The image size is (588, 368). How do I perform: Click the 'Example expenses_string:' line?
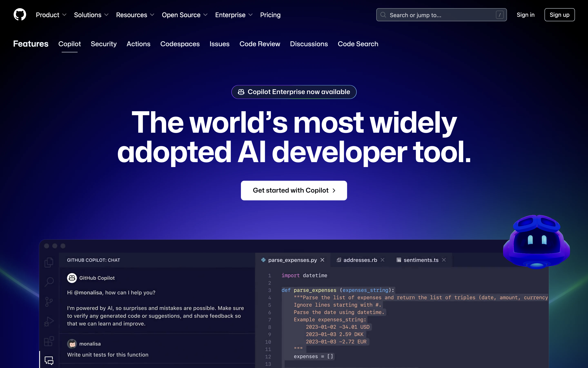(330, 320)
